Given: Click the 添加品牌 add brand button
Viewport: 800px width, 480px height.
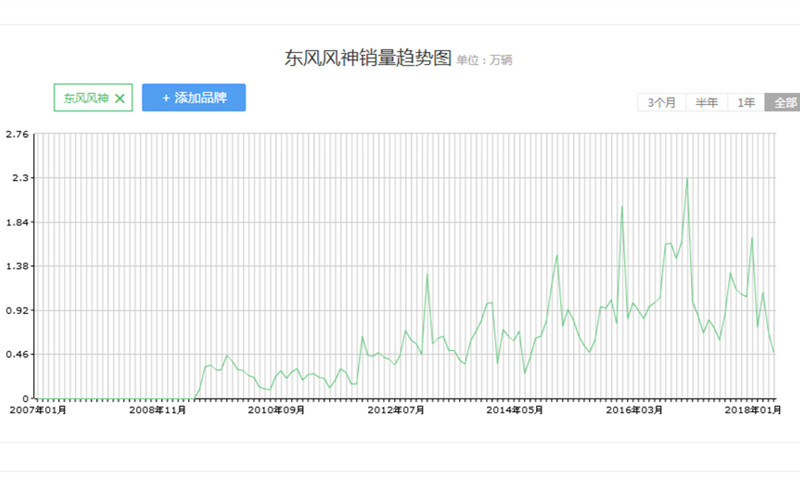Looking at the screenshot, I should pos(194,98).
